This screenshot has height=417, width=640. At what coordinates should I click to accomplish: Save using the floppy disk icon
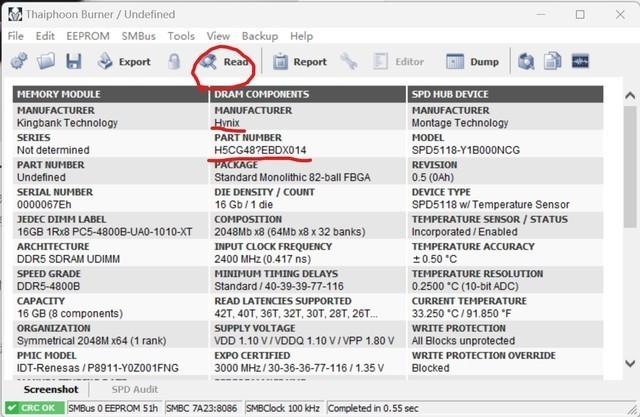(x=74, y=62)
